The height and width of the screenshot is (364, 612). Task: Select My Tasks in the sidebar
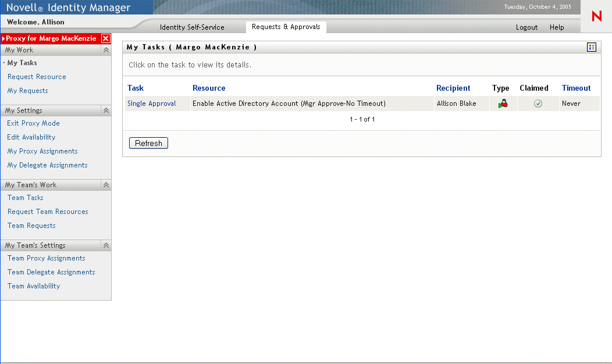pos(22,63)
